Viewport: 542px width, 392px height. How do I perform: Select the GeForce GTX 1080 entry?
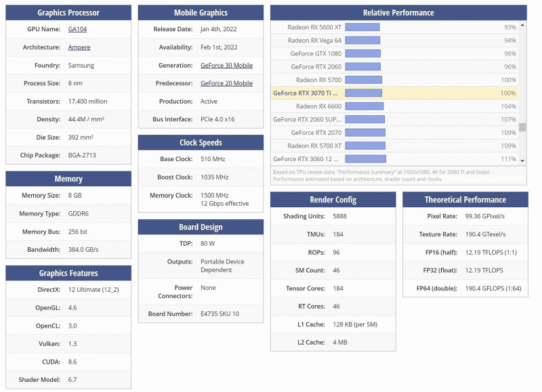394,53
